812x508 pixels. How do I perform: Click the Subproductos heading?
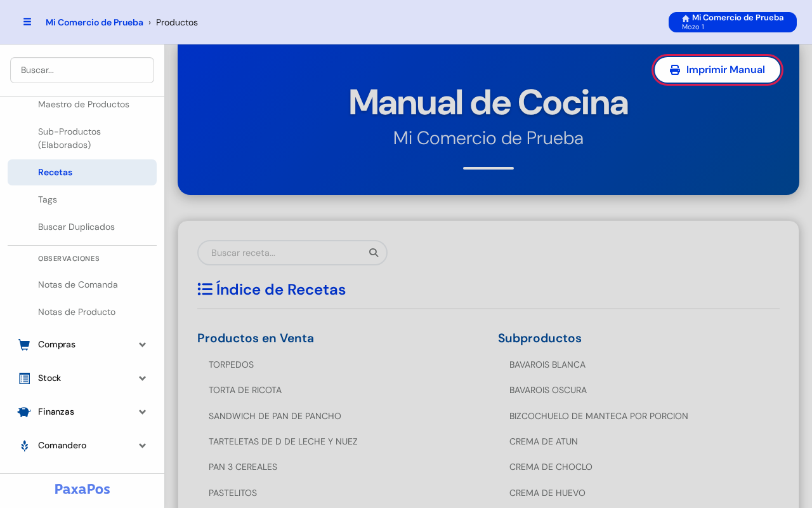pyautogui.click(x=540, y=338)
